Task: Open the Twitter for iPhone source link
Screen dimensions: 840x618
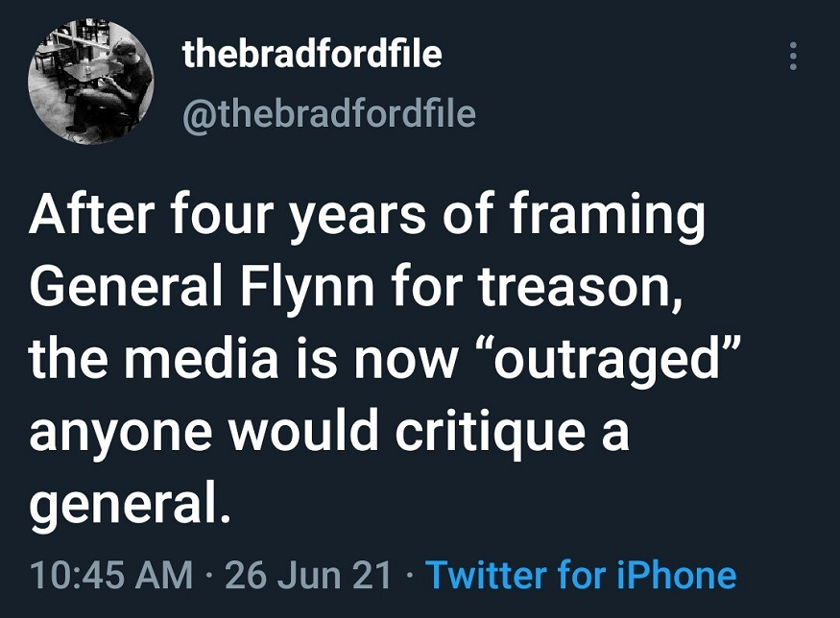Action: click(x=581, y=575)
